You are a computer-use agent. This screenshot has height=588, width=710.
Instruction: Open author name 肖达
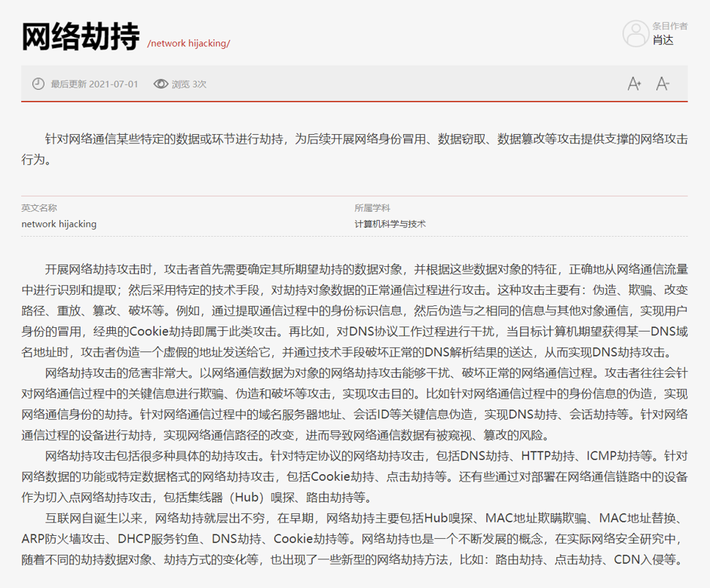(663, 40)
